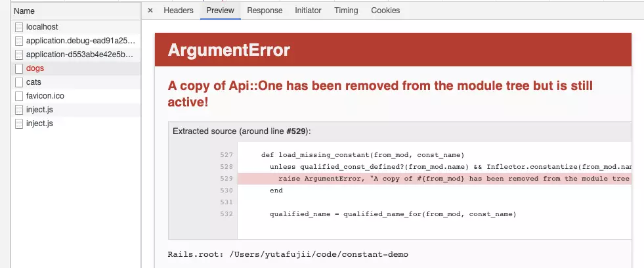The height and width of the screenshot is (268, 644).
Task: Click the application-d553 file icon
Action: coord(19,55)
